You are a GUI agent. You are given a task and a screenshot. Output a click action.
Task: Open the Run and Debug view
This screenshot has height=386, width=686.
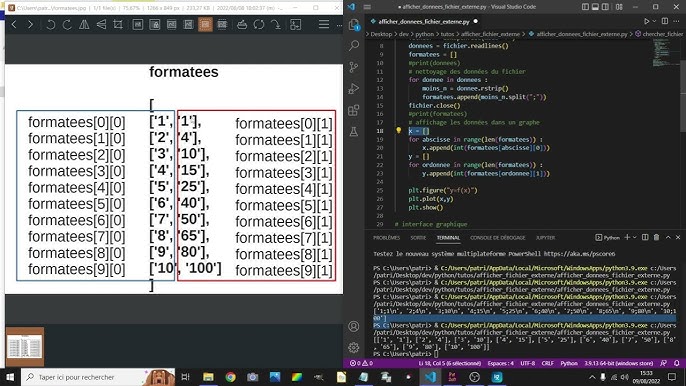point(354,88)
